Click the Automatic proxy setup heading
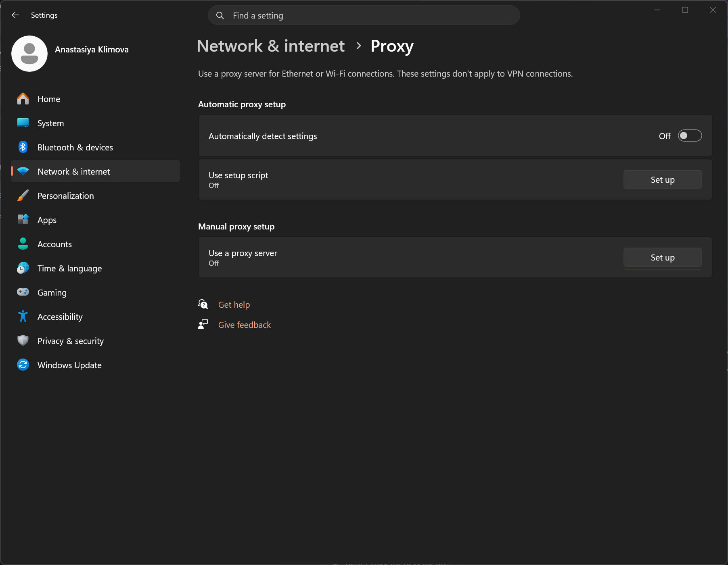This screenshot has width=728, height=565. [242, 104]
